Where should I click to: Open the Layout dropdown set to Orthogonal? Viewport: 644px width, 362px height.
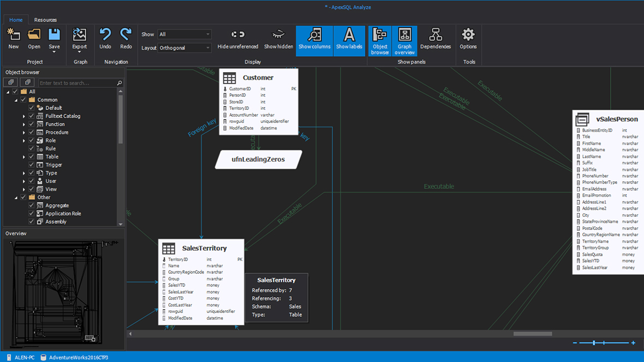[x=185, y=48]
